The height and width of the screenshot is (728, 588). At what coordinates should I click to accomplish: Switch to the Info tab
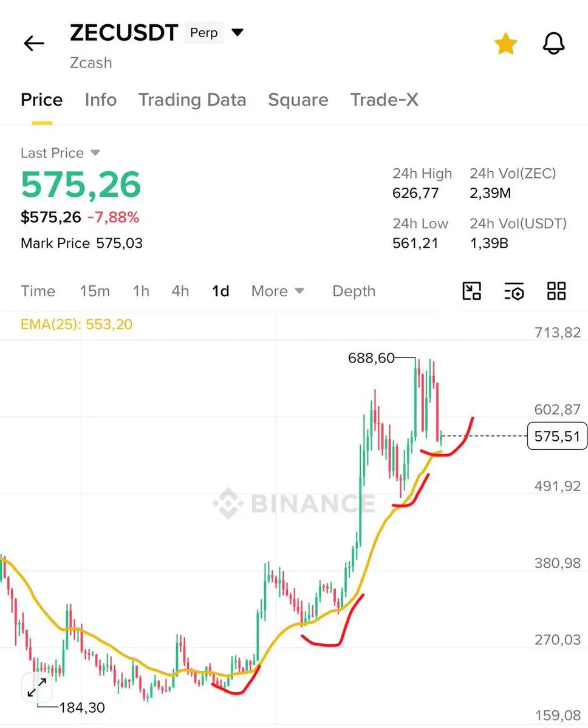100,100
